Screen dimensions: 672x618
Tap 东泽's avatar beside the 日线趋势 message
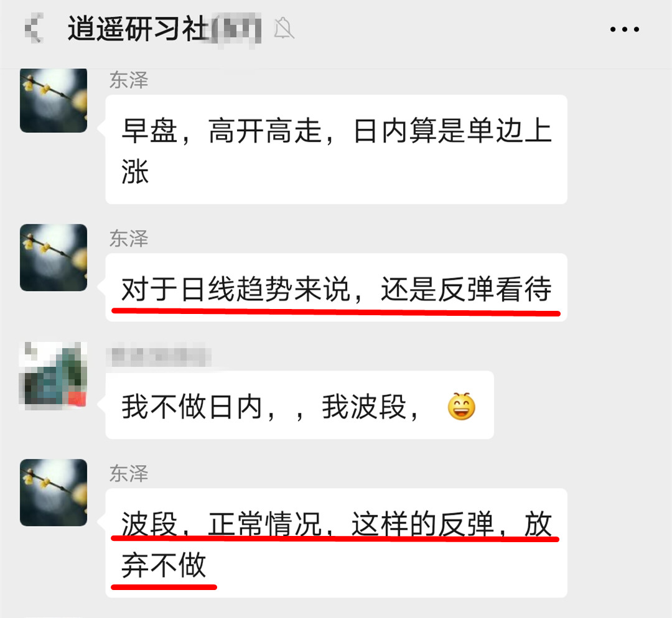click(x=54, y=257)
